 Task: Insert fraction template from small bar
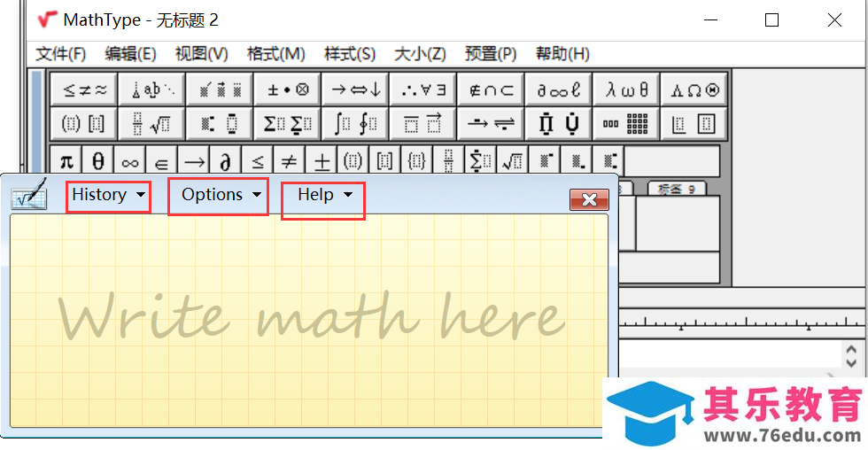pyautogui.click(x=448, y=161)
